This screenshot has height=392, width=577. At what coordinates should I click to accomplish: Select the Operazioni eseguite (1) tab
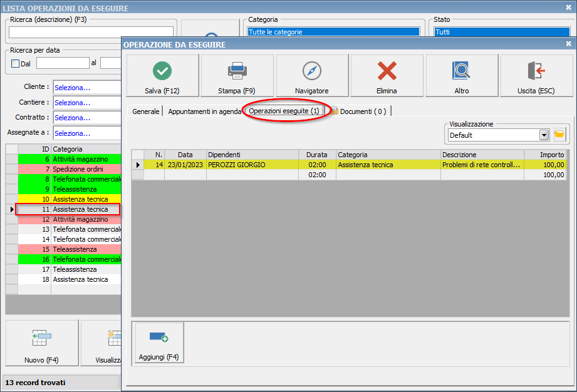[284, 111]
